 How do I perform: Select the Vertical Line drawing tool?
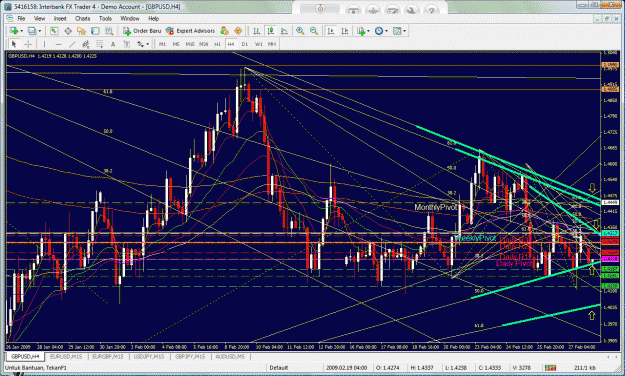click(x=44, y=44)
